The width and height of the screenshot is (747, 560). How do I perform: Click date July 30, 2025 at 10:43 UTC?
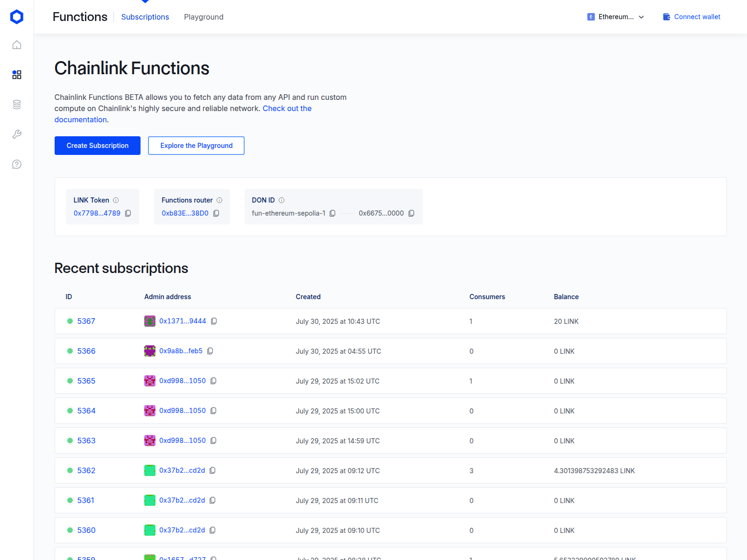338,322
